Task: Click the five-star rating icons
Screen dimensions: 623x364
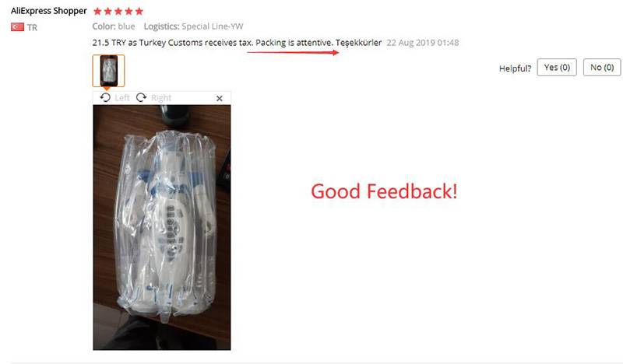Action: pyautogui.click(x=118, y=11)
